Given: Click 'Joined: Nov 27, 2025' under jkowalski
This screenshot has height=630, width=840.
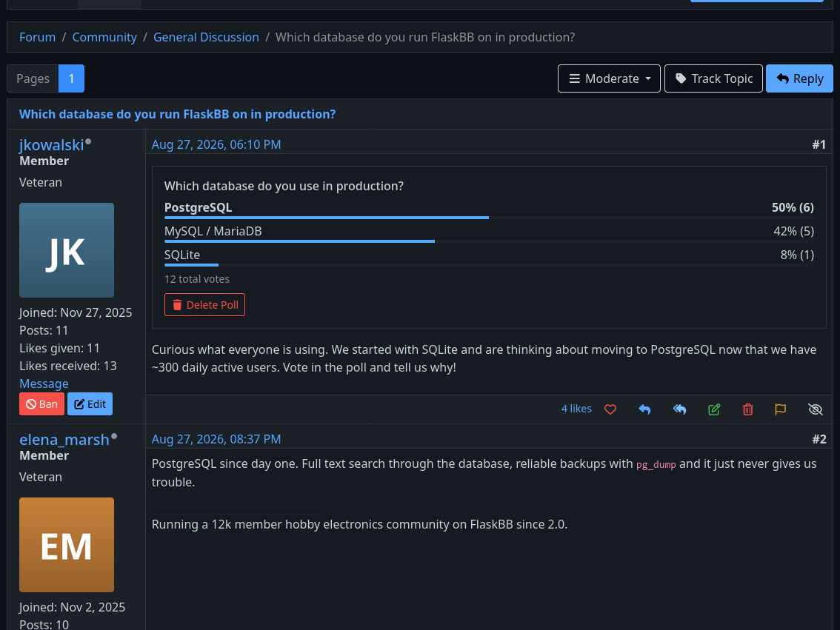Looking at the screenshot, I should (x=76, y=312).
